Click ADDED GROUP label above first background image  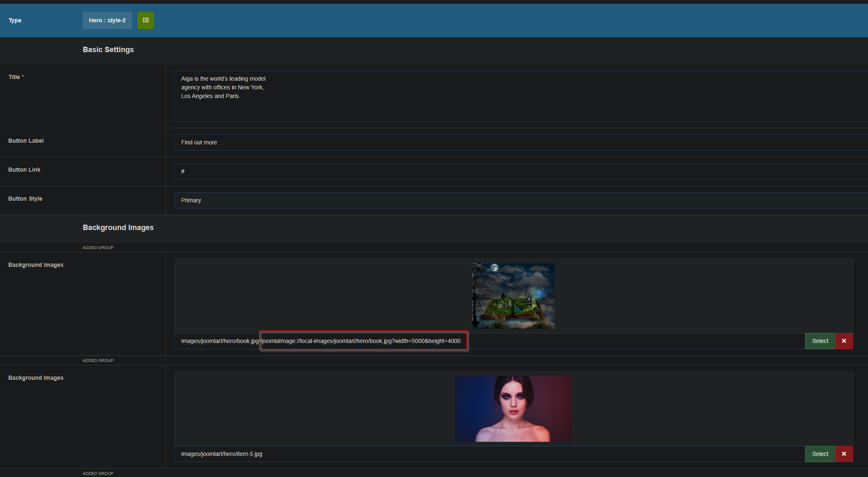[98, 247]
